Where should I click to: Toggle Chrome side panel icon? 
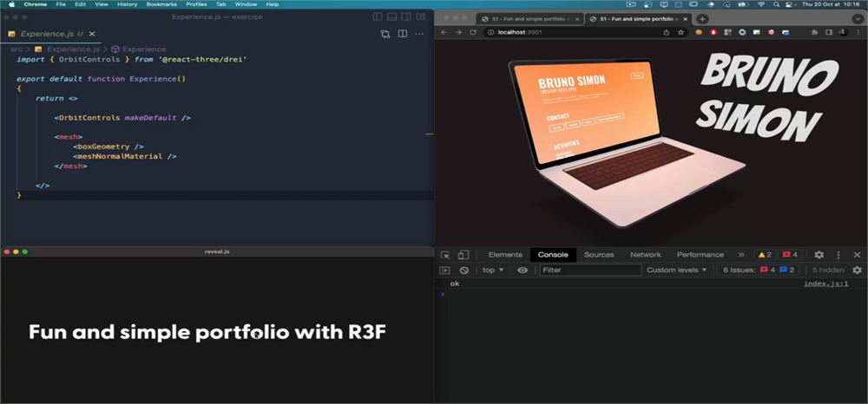(829, 33)
